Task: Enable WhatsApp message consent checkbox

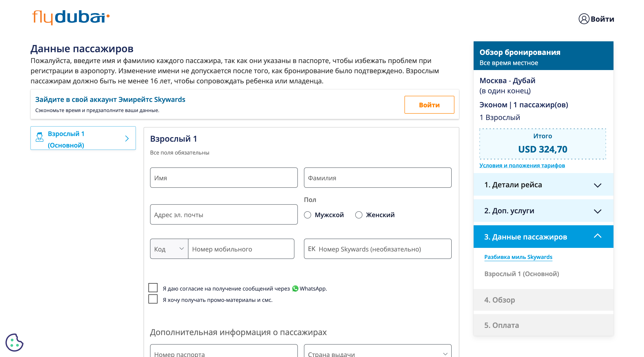Action: 153,288
